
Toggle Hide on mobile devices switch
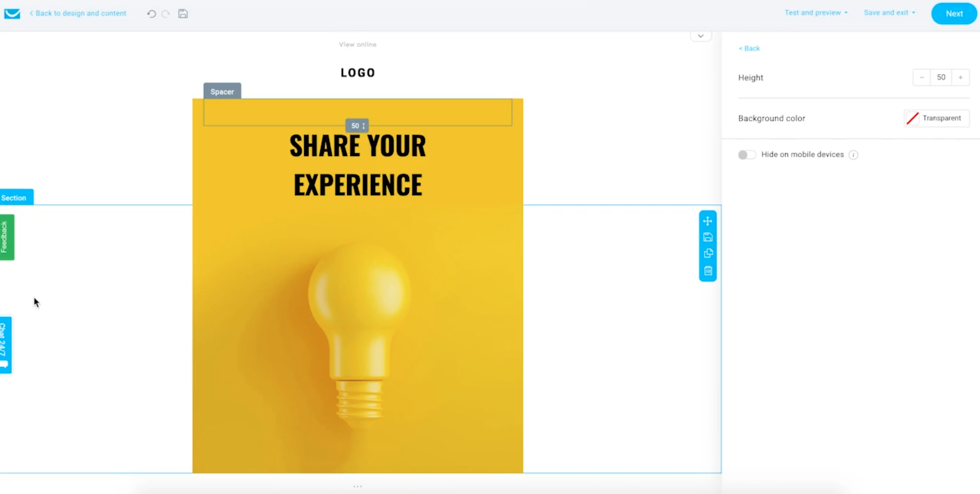745,154
